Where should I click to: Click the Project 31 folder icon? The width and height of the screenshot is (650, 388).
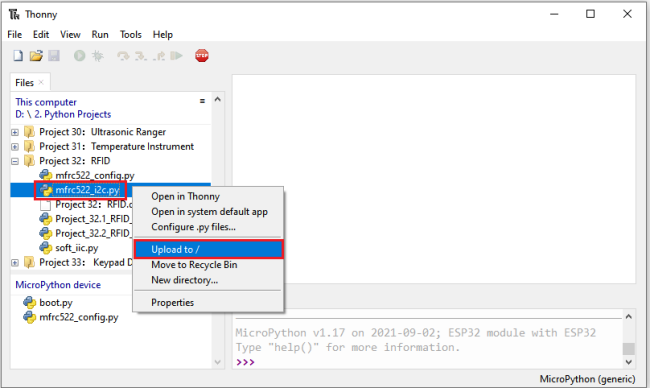pyautogui.click(x=29, y=147)
